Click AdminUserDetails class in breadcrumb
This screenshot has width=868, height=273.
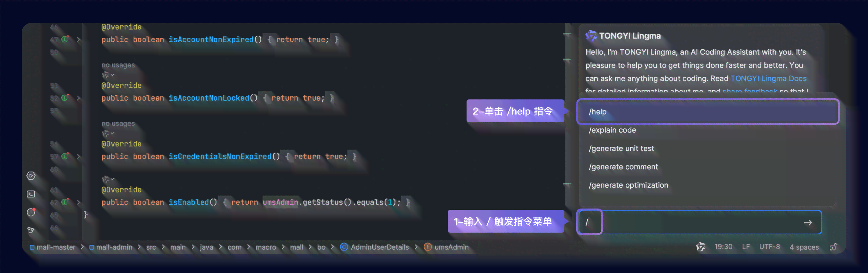[x=374, y=247]
